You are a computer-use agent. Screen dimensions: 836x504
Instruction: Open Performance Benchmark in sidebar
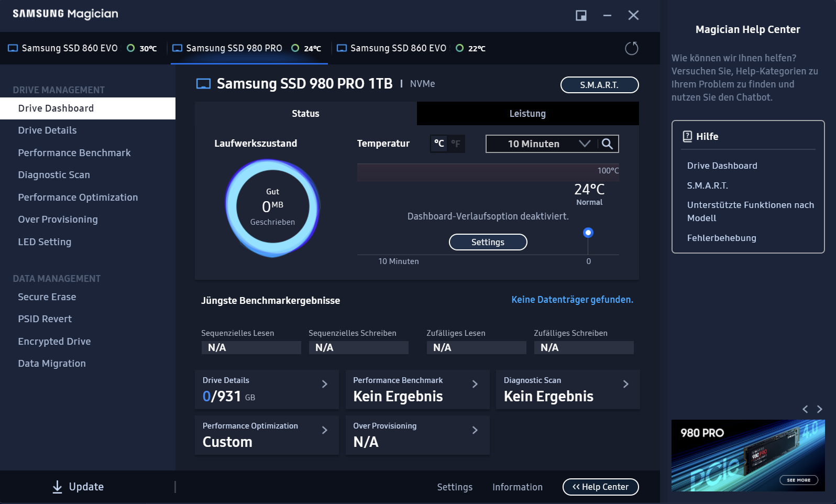pos(87,153)
